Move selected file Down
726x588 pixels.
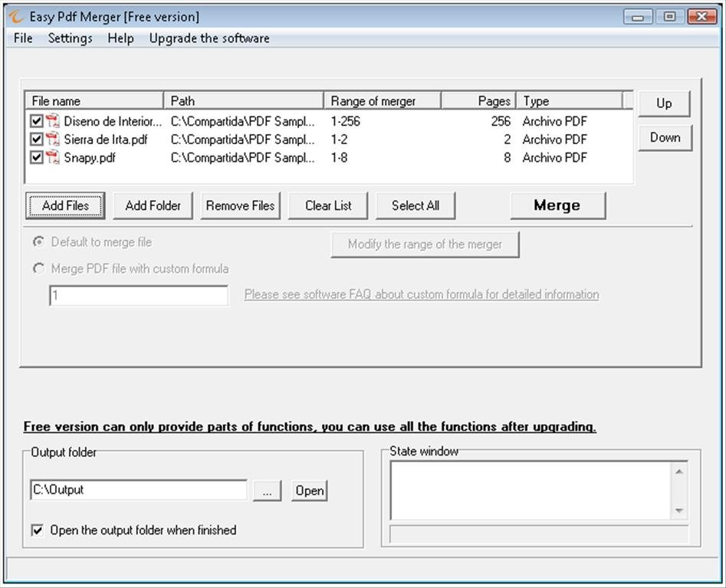pyautogui.click(x=665, y=137)
